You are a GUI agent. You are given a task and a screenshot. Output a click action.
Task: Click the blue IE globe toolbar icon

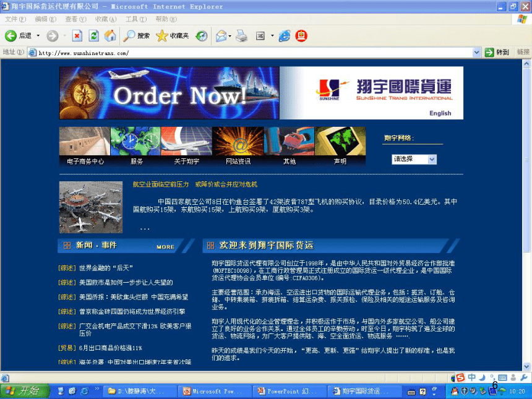285,36
